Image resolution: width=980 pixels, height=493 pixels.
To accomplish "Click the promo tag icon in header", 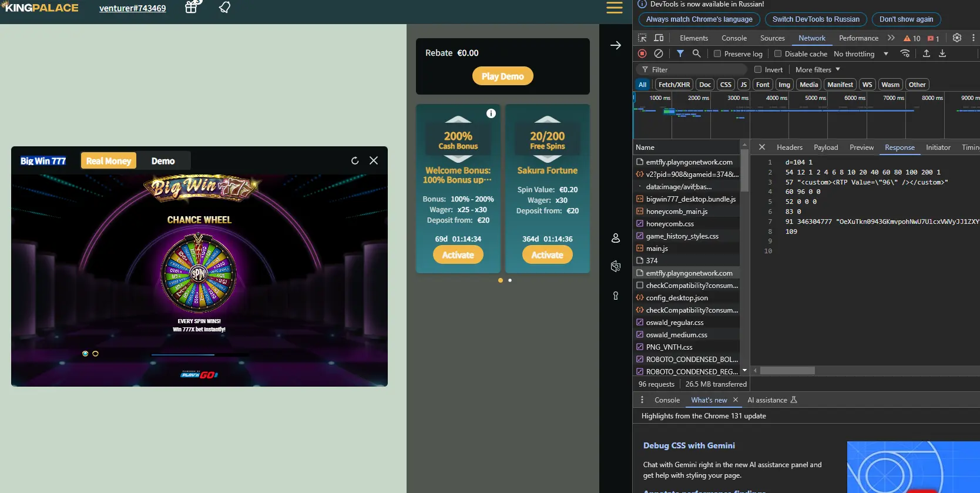I will point(224,7).
